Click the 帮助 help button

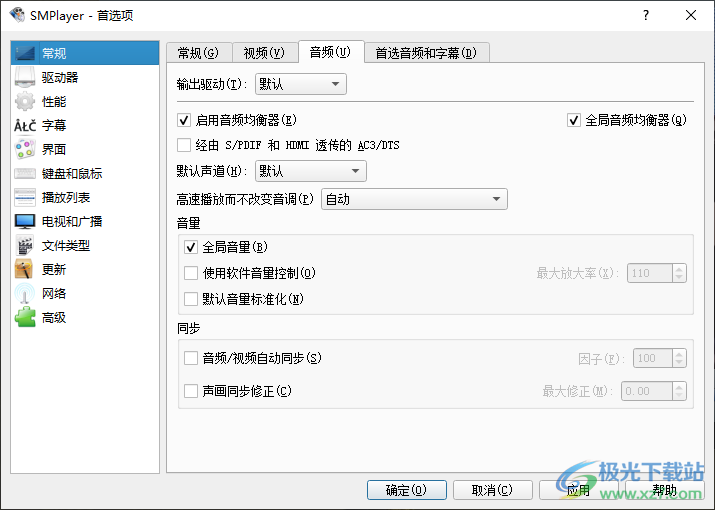[x=664, y=490]
